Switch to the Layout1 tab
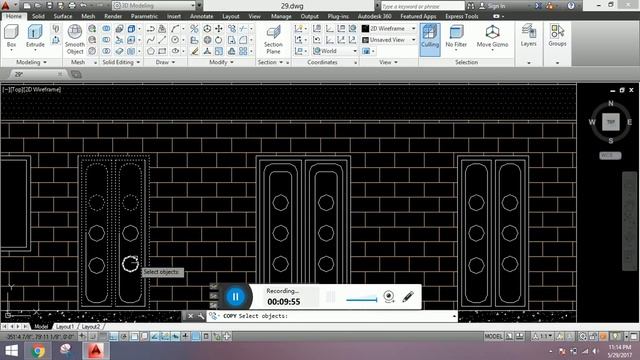The image size is (640, 360). click(65, 327)
